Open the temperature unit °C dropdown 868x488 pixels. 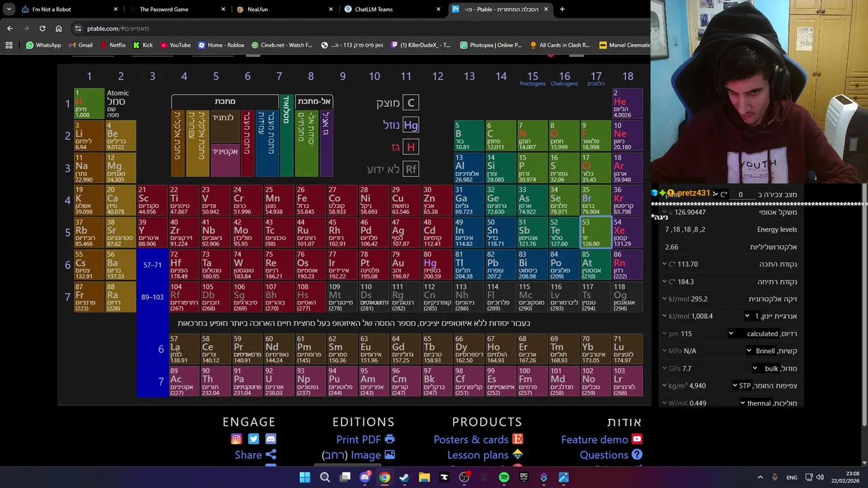click(719, 195)
